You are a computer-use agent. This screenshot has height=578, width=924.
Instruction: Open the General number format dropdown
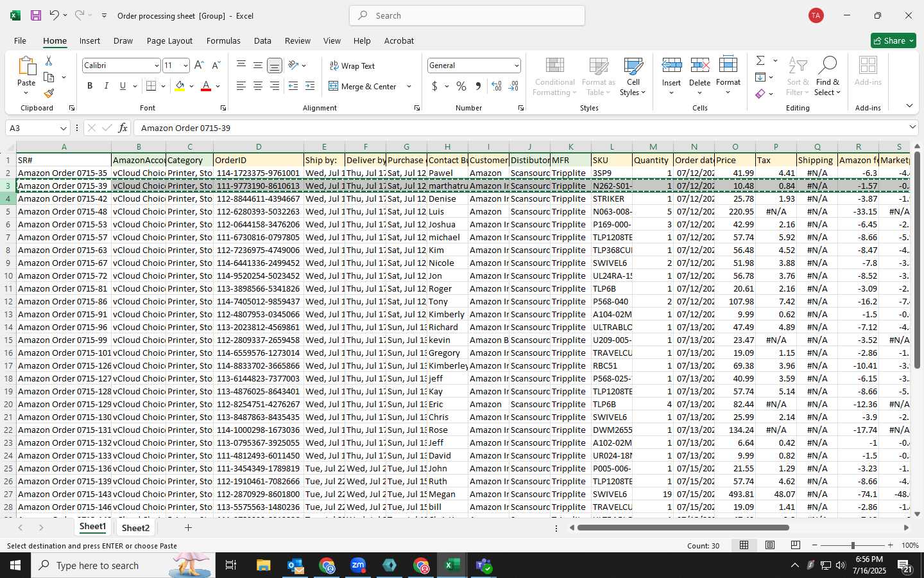pyautogui.click(x=517, y=66)
